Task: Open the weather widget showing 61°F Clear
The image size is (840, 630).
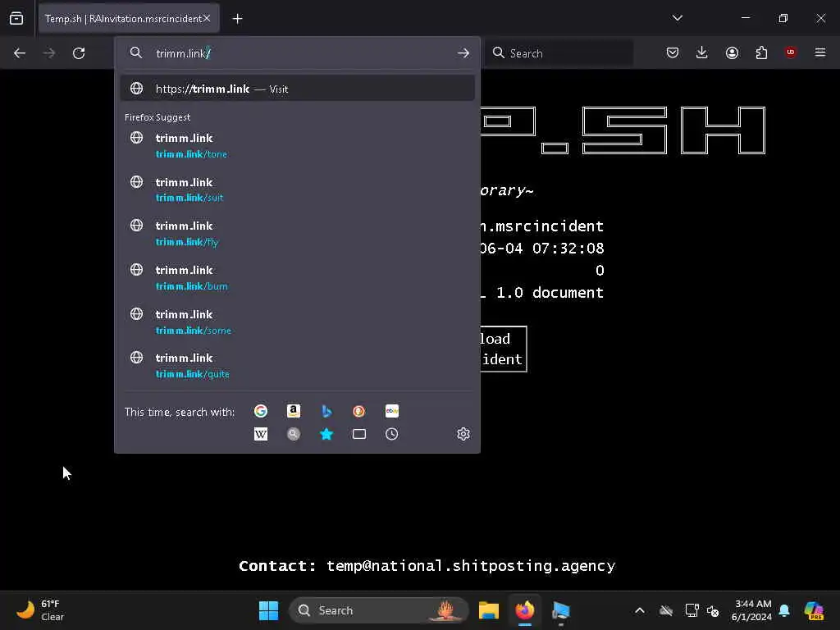Action: 40,610
